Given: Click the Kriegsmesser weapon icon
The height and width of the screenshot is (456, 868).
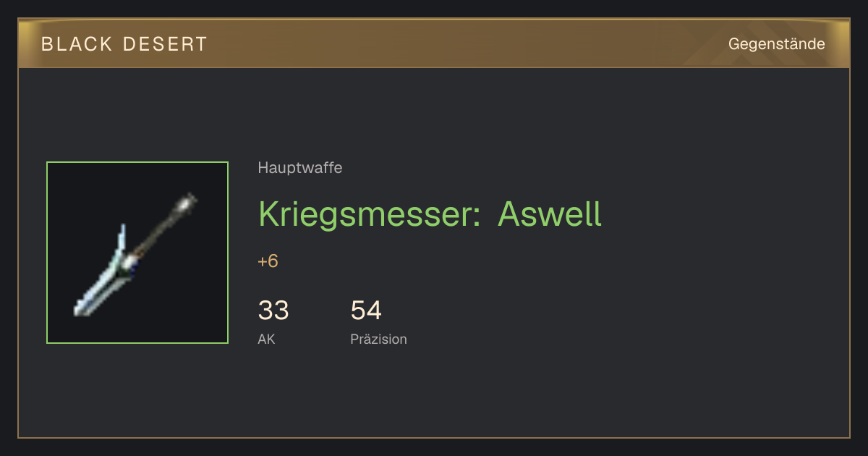Looking at the screenshot, I should [x=137, y=253].
